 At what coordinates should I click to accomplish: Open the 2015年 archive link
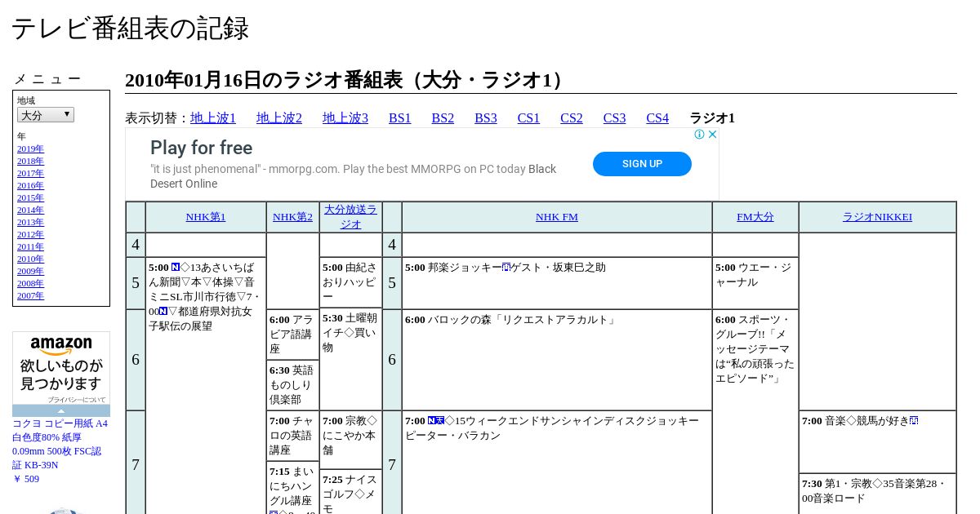pos(30,198)
